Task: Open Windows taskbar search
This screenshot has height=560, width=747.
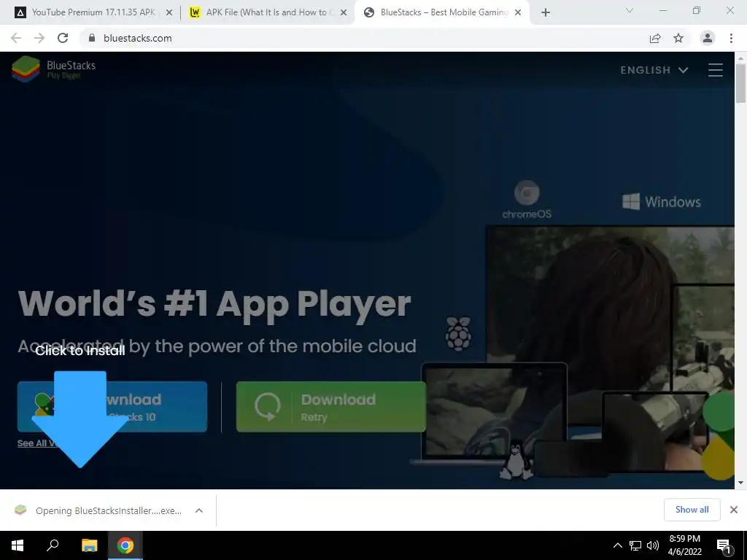Action: coord(53,545)
